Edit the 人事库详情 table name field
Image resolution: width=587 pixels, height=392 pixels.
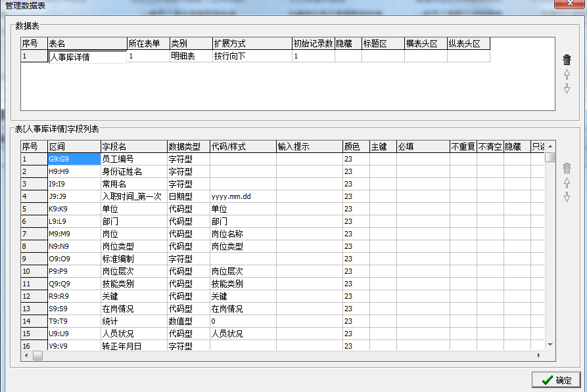(87, 57)
